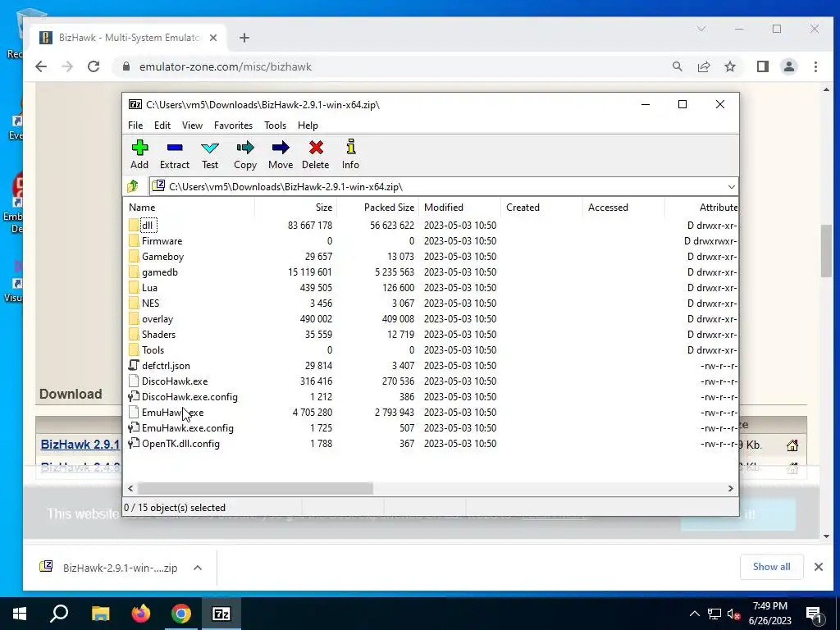The width and height of the screenshot is (840, 630).
Task: Open the Help menu
Action: tap(308, 125)
